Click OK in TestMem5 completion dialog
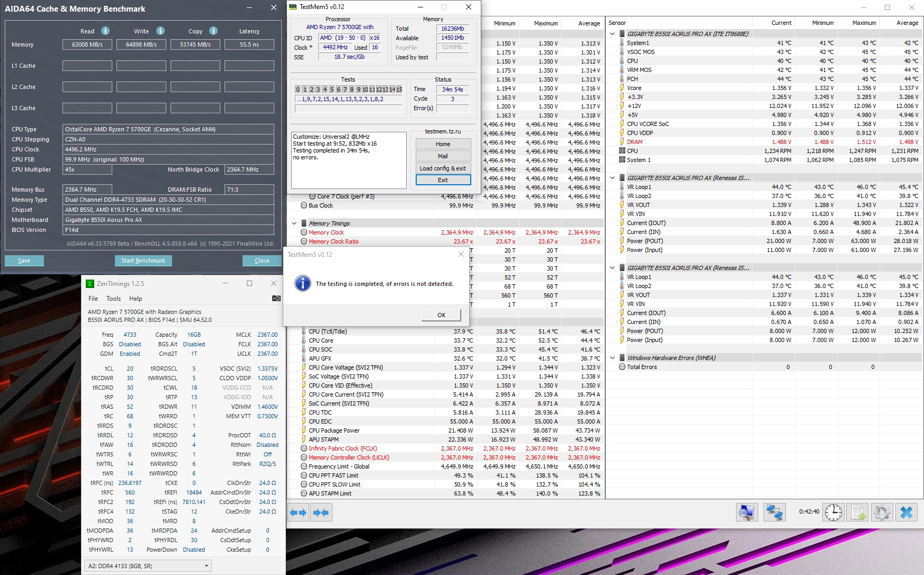This screenshot has width=924, height=575. pyautogui.click(x=441, y=315)
